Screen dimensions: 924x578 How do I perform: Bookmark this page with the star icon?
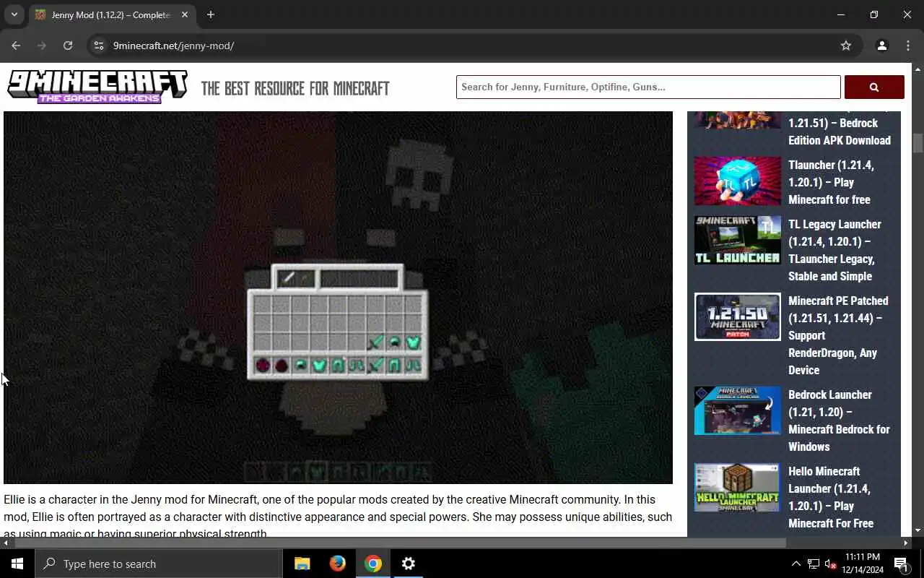(846, 46)
